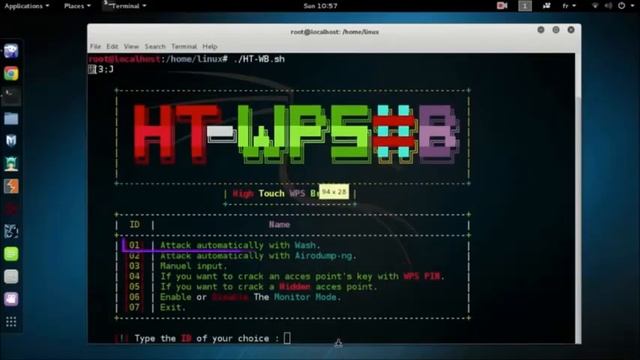640x360 pixels.
Task: Open the grey square app in the dock
Action: [11, 277]
